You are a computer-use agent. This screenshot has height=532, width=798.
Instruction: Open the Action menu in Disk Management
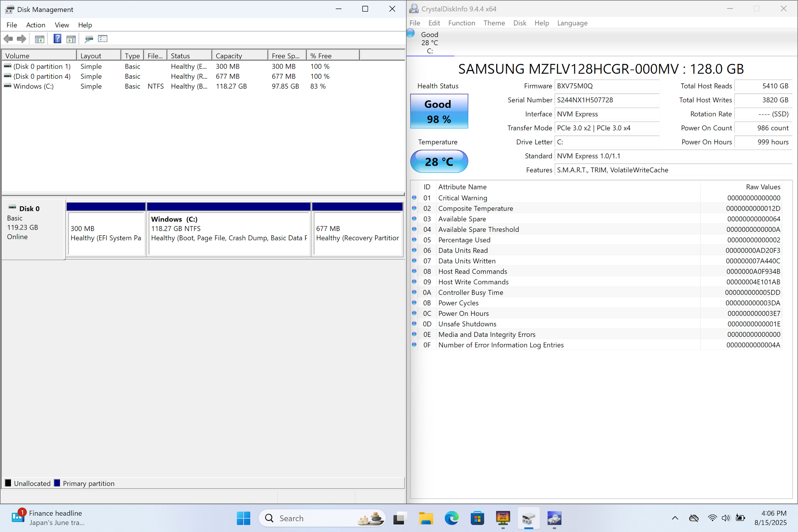click(x=36, y=25)
